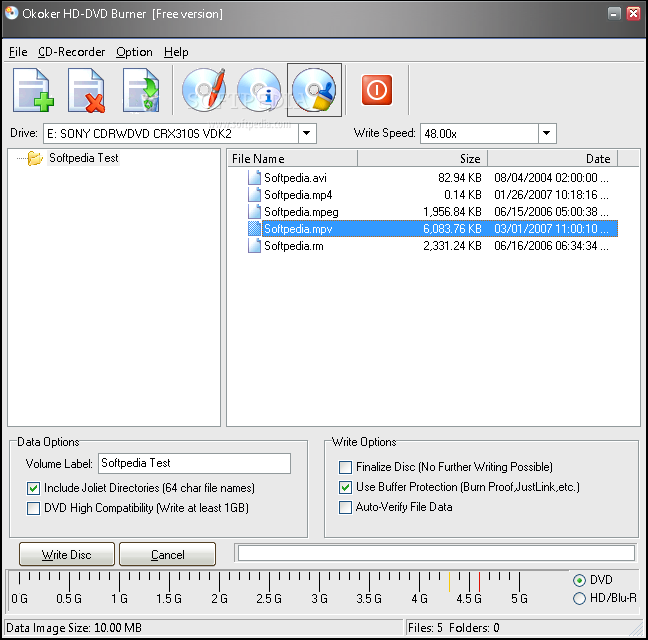Toggle Use Buffer Protection checkbox
The width and height of the screenshot is (648, 640).
345,487
